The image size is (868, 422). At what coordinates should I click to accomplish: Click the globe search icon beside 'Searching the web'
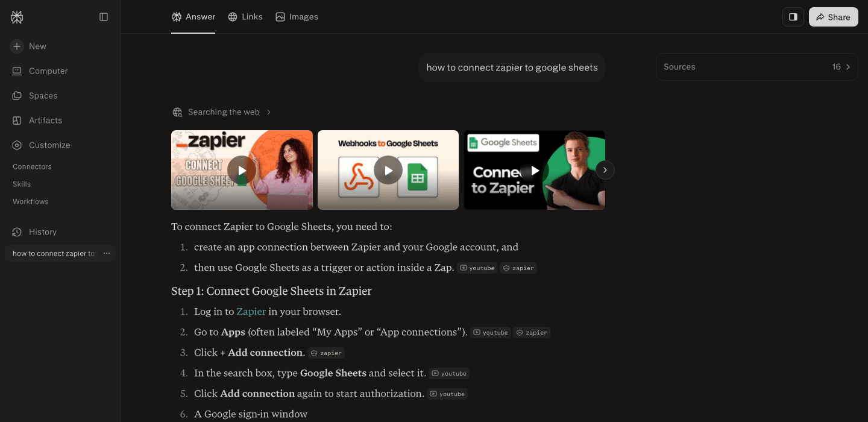[x=177, y=112]
